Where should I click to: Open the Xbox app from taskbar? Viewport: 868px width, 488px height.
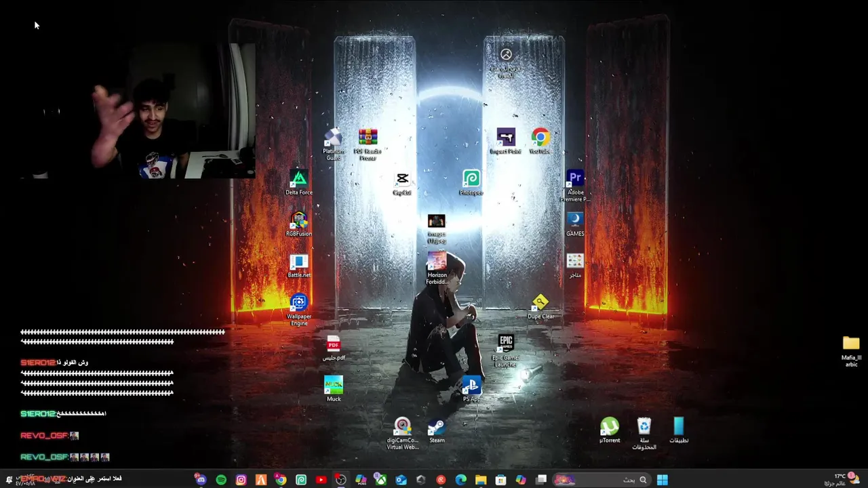381,480
